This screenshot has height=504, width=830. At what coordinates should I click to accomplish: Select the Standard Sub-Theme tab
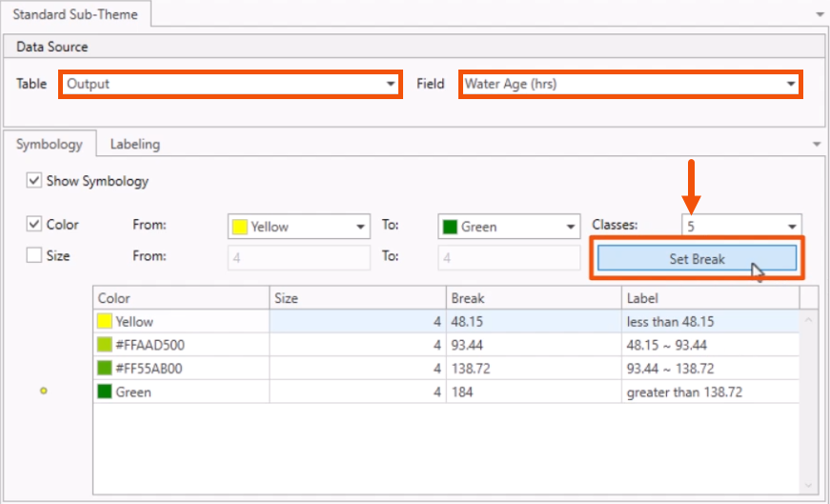(76, 14)
